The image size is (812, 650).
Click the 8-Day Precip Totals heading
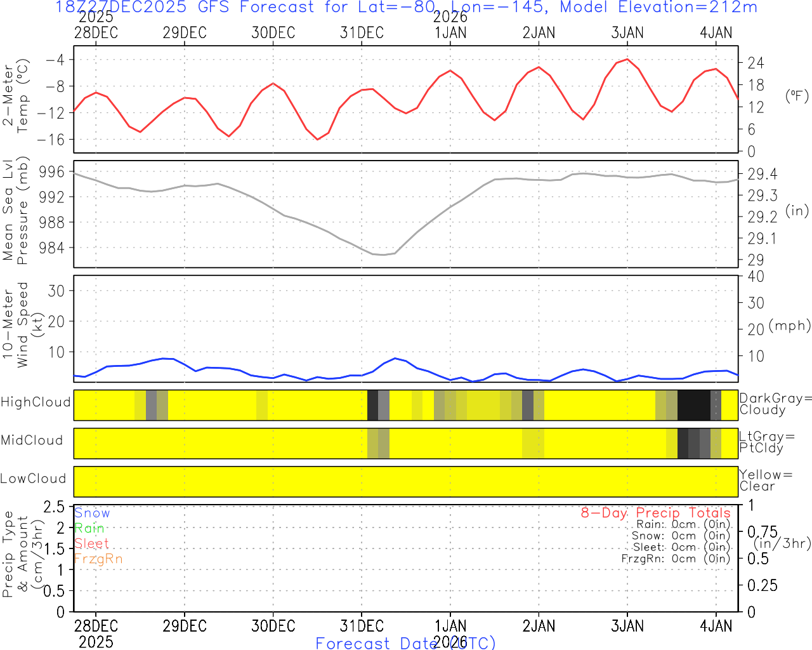pos(655,513)
